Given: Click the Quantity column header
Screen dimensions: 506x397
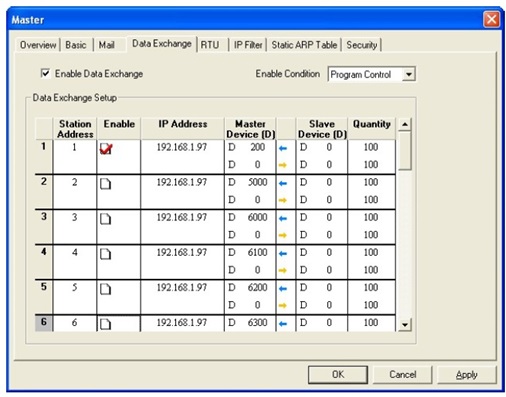Looking at the screenshot, I should 371,129.
